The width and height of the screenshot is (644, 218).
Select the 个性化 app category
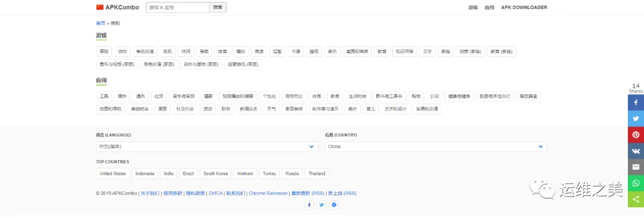point(270,96)
